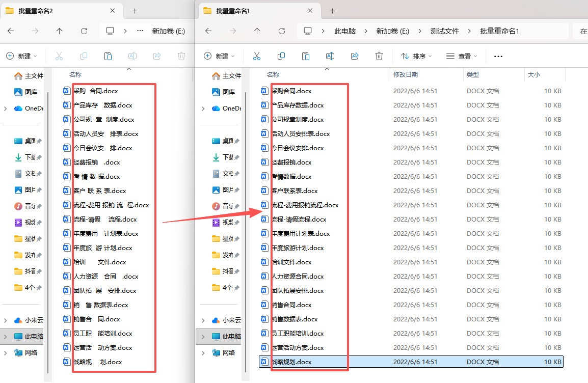Sort by 大小 column header
Image resolution: width=588 pixels, height=383 pixels.
[x=545, y=74]
